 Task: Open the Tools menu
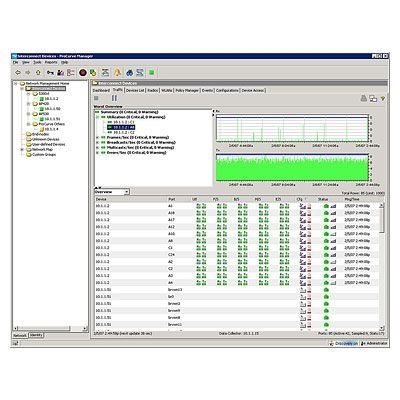click(x=37, y=62)
